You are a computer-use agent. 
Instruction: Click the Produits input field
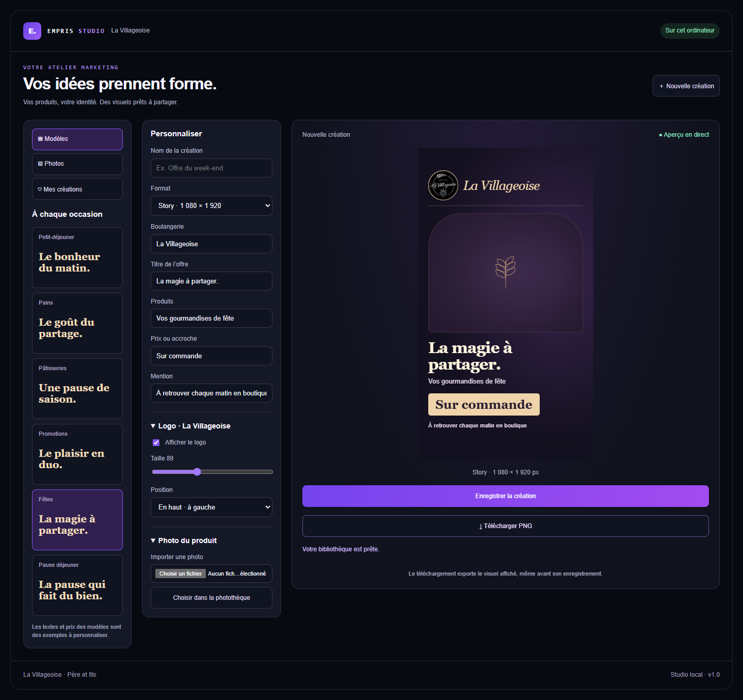(x=212, y=319)
